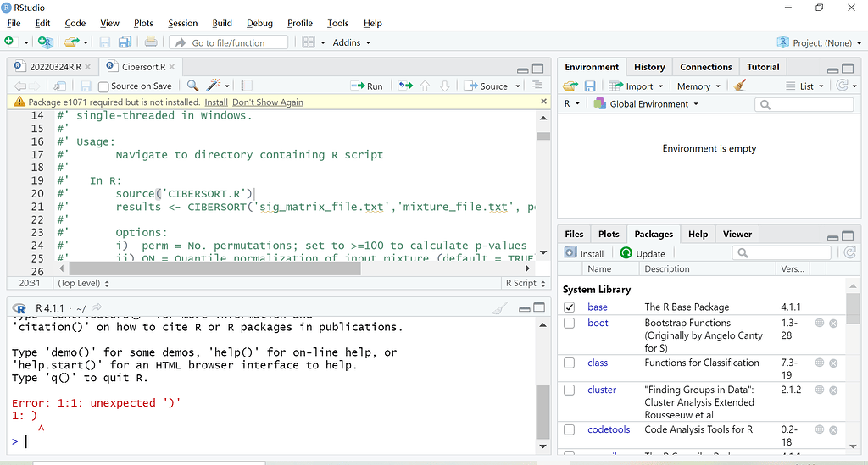Open the Addins dropdown
868x465 pixels.
pyautogui.click(x=352, y=42)
